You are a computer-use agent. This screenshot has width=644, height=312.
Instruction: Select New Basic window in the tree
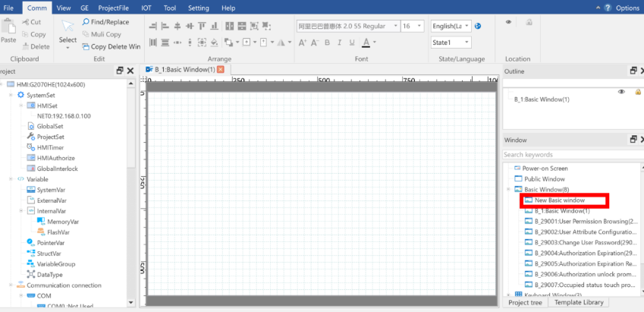(560, 200)
